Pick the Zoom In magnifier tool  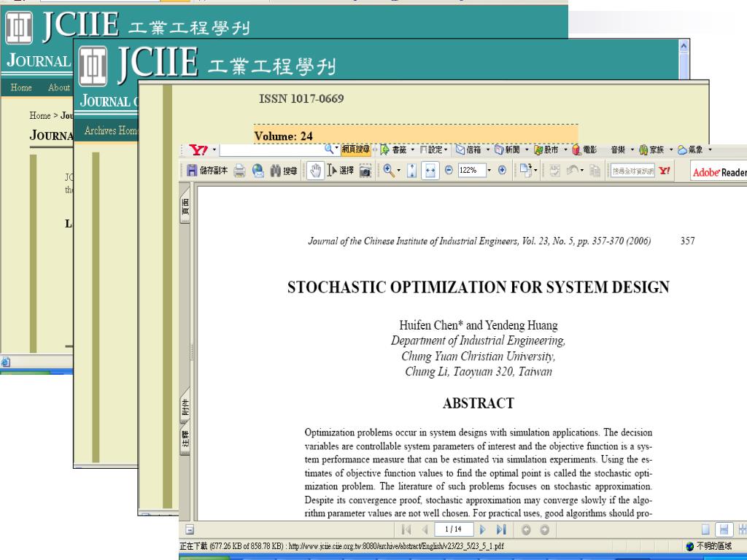coord(389,171)
